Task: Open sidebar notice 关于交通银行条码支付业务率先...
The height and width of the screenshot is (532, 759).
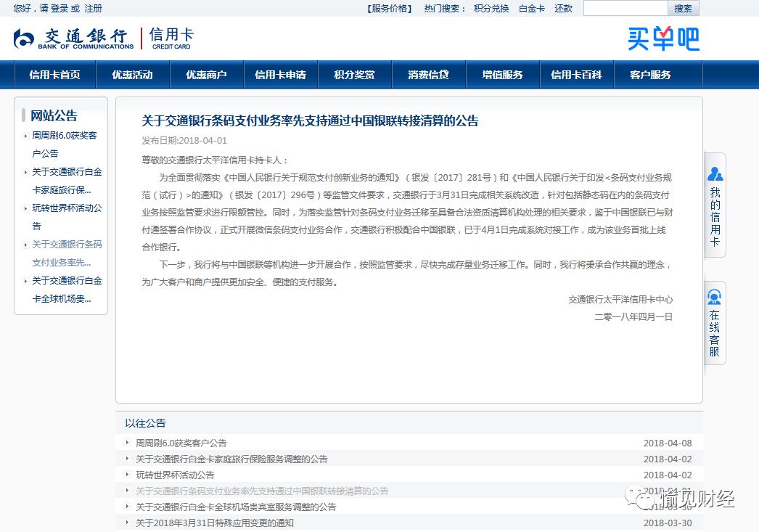Action: click(67, 253)
